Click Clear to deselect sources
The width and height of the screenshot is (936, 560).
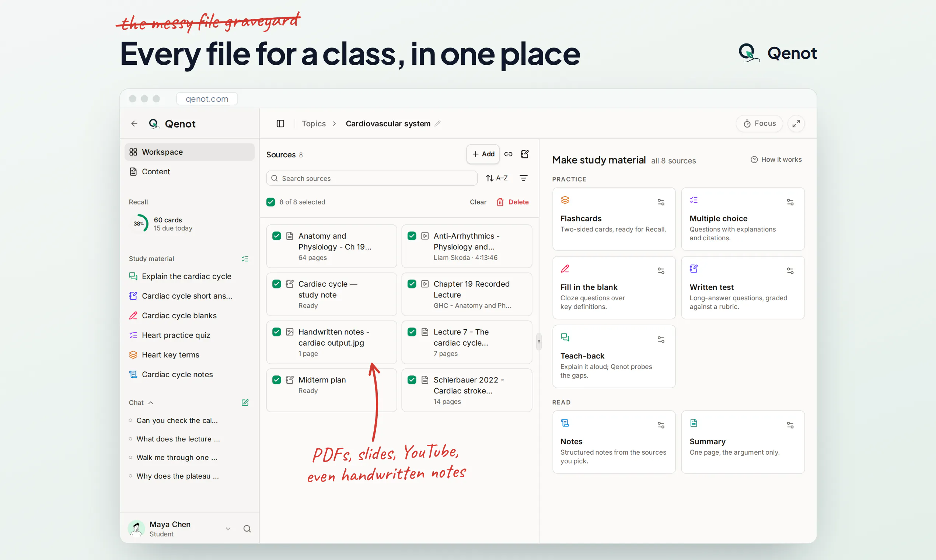[x=478, y=202]
